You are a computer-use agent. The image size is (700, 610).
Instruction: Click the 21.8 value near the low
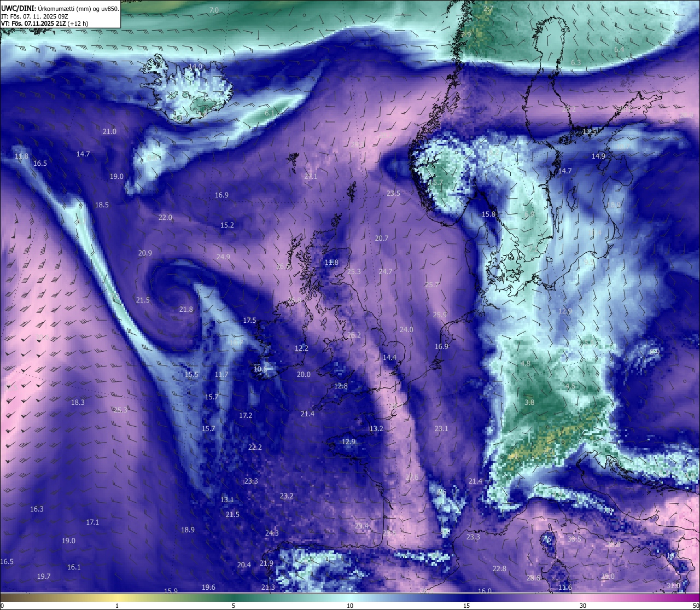click(x=186, y=310)
